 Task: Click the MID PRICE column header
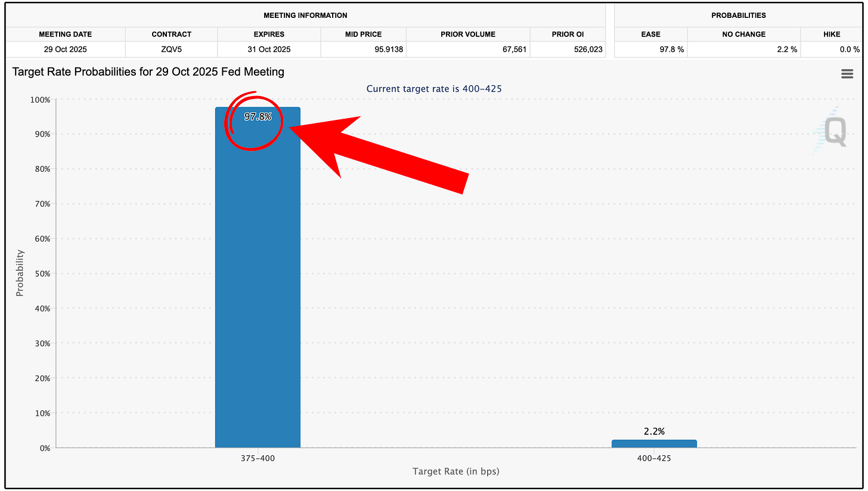coord(363,34)
